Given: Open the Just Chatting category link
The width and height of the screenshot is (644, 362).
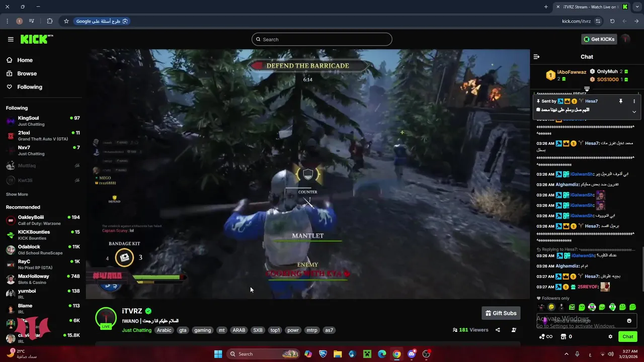Looking at the screenshot, I should point(136,330).
